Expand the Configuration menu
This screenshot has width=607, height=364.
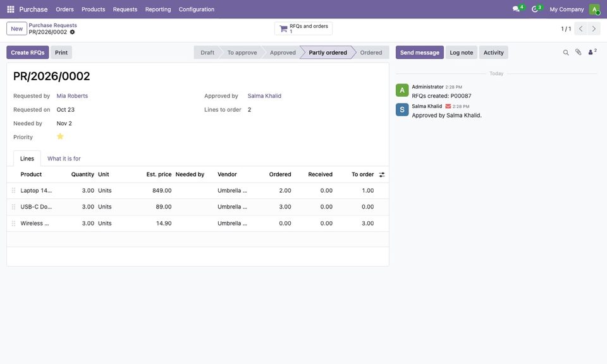196,9
